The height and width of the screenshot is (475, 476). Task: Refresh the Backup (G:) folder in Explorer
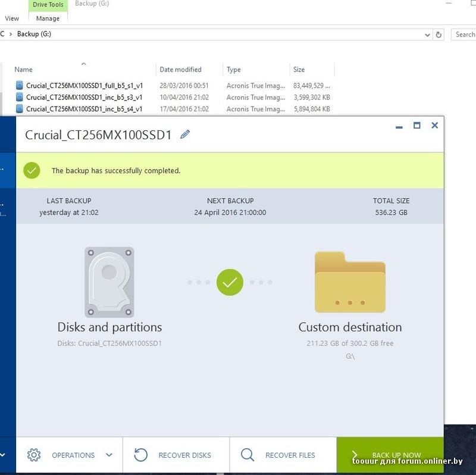(439, 35)
